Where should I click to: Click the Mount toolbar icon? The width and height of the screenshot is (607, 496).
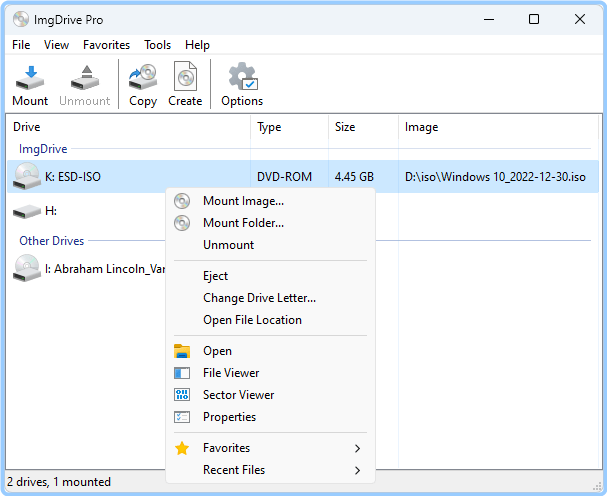click(30, 77)
